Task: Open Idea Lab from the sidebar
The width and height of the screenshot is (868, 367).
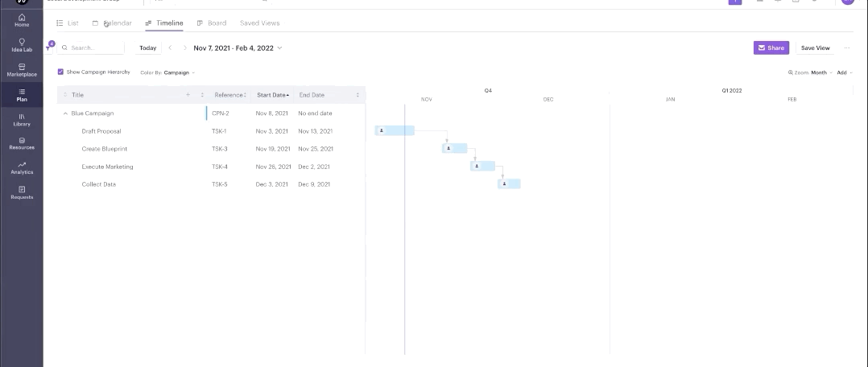Action: (22, 45)
